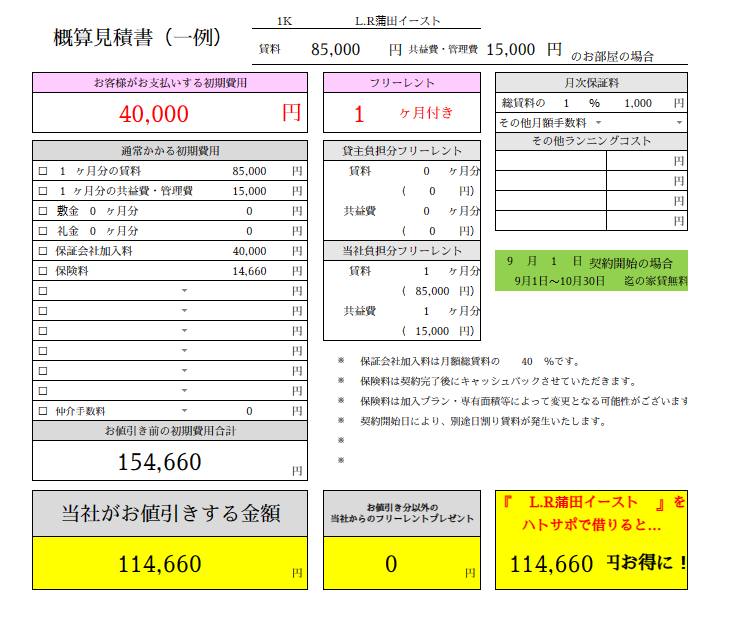Tick the 敷金 checkbox
The image size is (731, 619).
click(x=43, y=211)
